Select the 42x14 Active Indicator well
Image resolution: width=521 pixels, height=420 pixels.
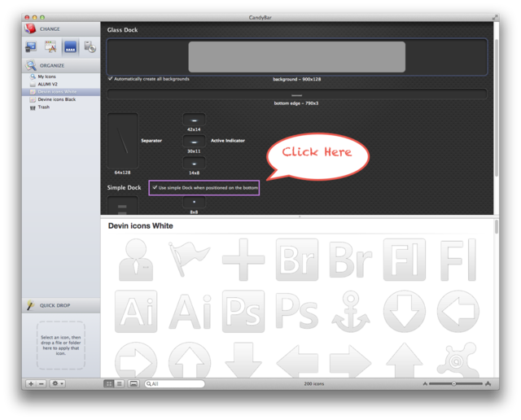(194, 120)
